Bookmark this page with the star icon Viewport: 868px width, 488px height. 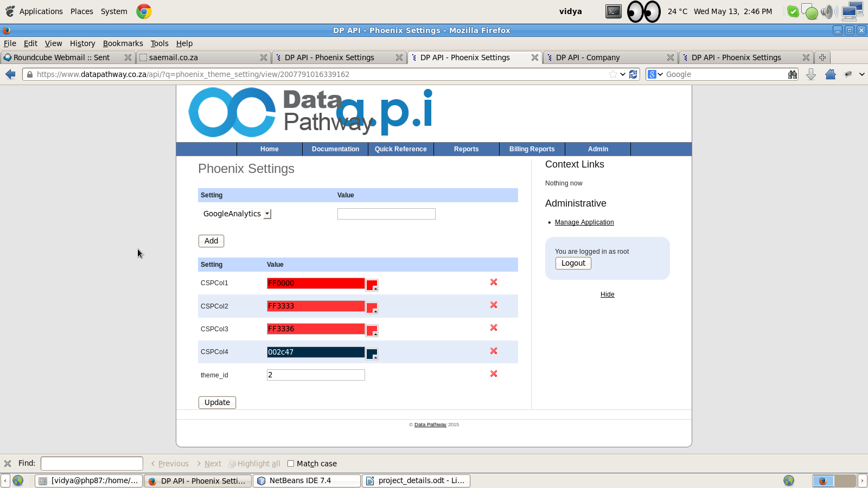(612, 74)
